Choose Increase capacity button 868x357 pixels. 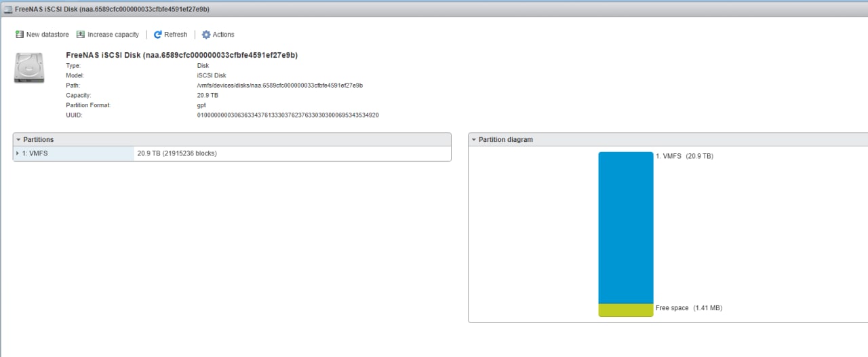(x=108, y=35)
